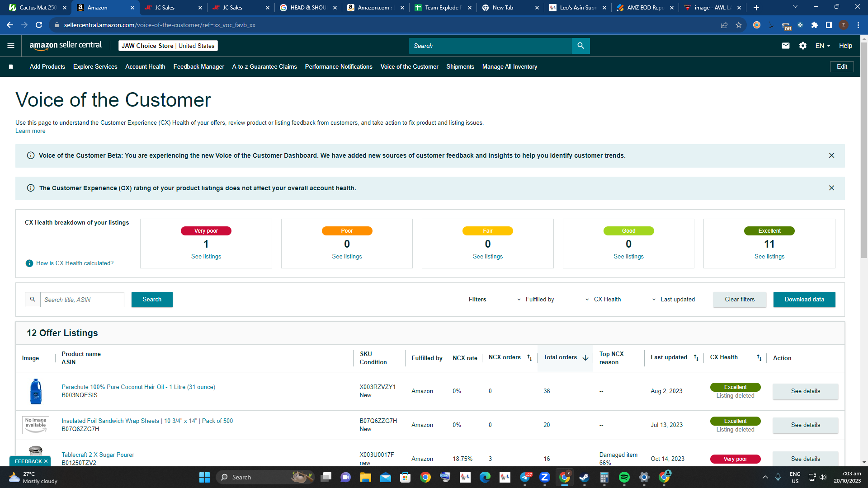Click the Clear filters button
This screenshot has height=488, width=868.
[x=740, y=300]
